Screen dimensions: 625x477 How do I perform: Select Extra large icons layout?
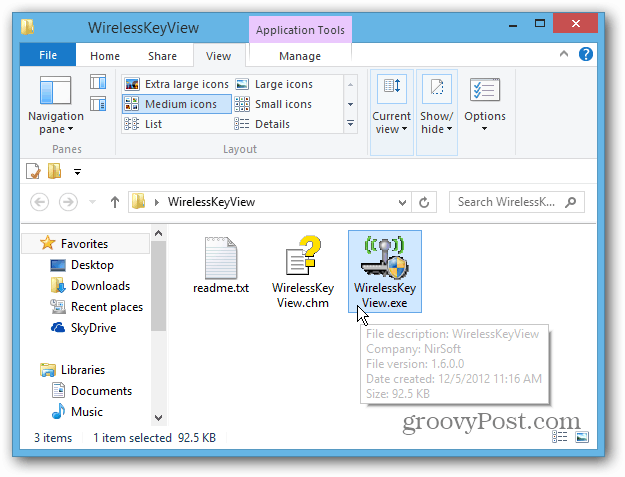tap(176, 84)
